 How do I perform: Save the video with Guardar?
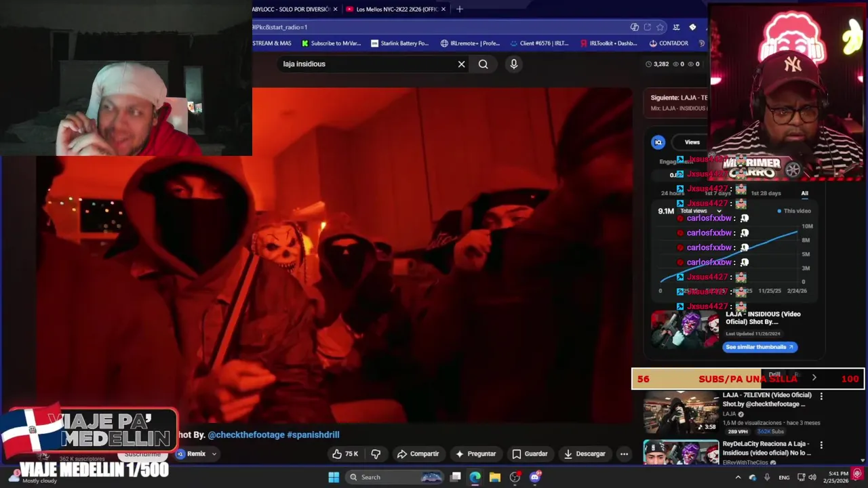[x=530, y=453]
